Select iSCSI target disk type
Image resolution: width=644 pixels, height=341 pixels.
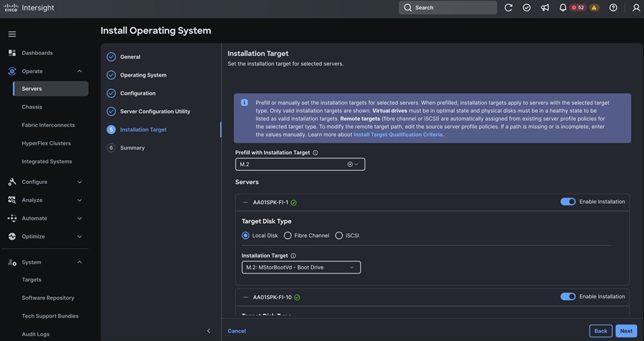[x=339, y=236]
